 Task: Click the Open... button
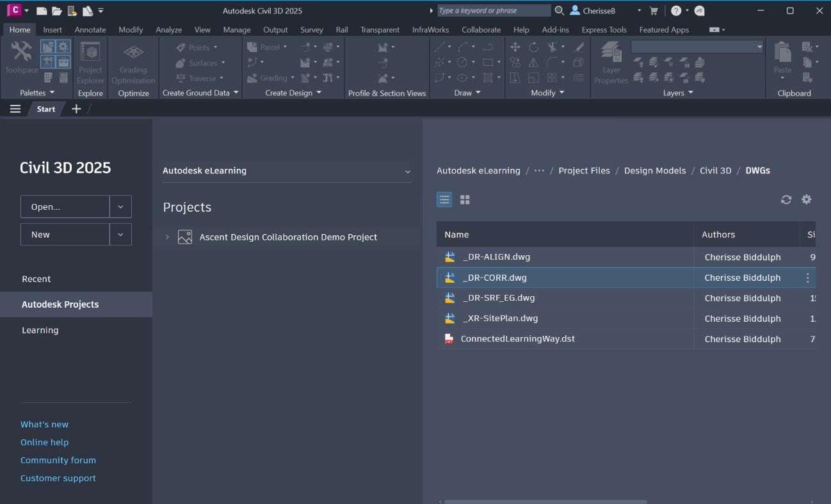(x=65, y=207)
